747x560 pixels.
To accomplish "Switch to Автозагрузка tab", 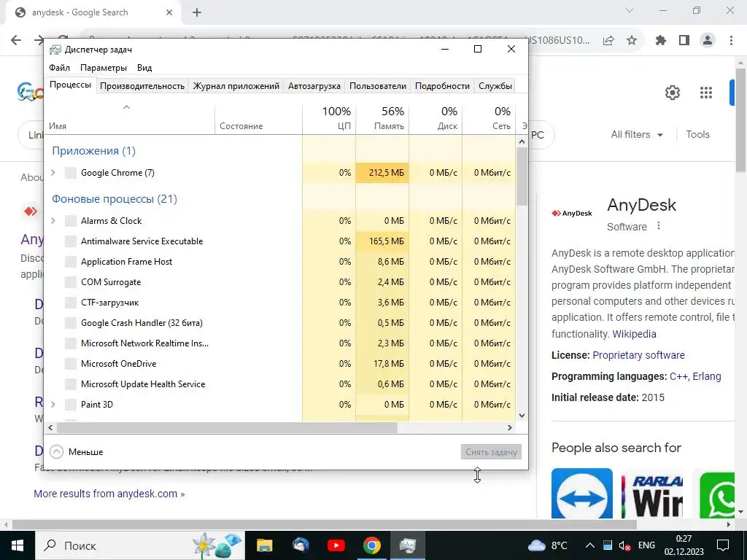I will point(314,86).
